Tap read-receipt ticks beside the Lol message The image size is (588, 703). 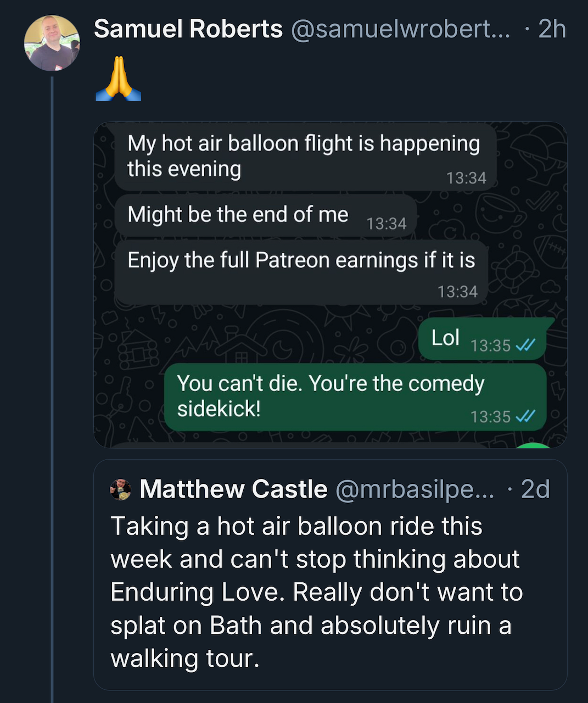[525, 345]
